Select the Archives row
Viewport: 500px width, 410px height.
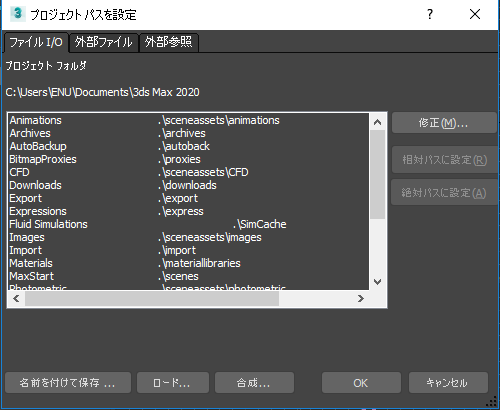tap(189, 133)
